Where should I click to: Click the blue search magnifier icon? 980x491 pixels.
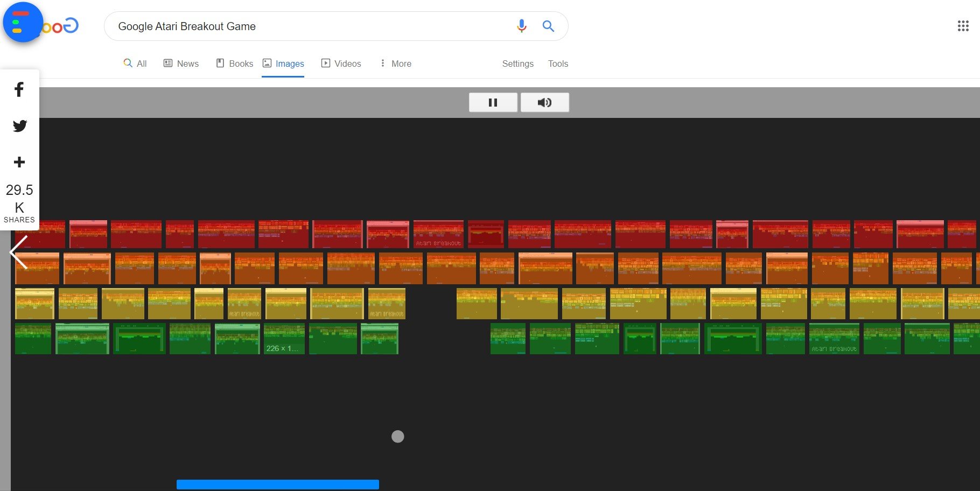coord(548,26)
